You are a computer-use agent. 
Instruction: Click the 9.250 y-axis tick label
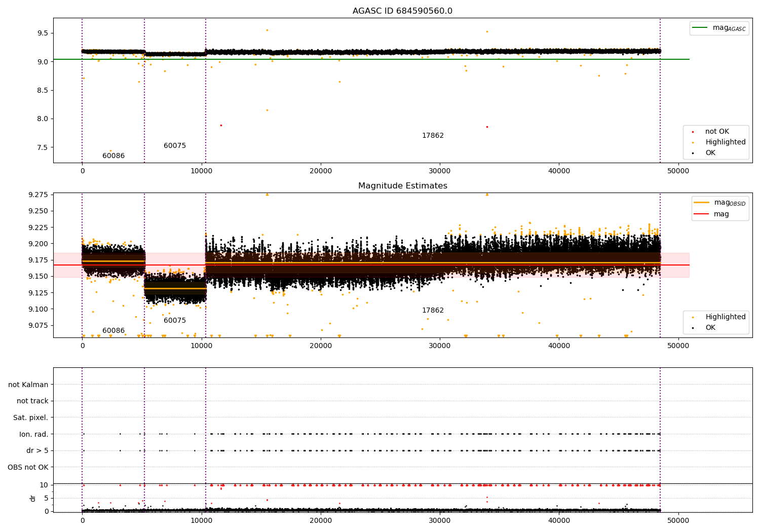[x=39, y=211]
